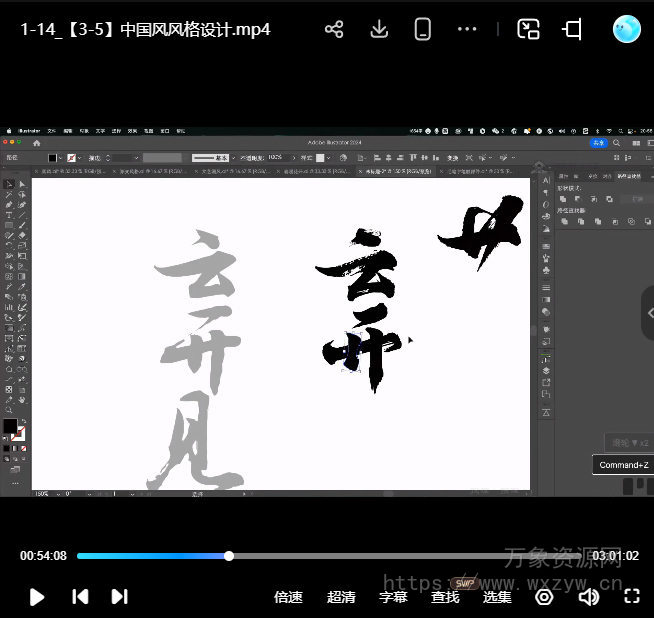Open the 超清 video quality menu
654x618 pixels.
coord(341,597)
